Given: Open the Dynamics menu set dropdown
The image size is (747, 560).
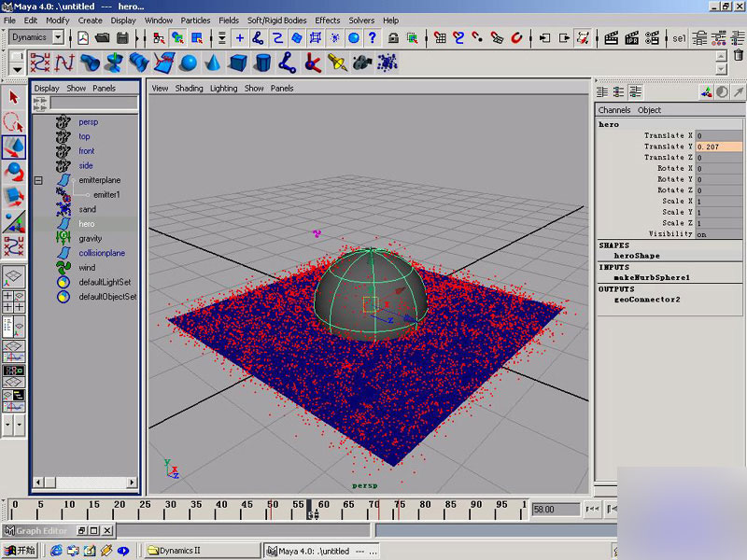Looking at the screenshot, I should (x=58, y=37).
